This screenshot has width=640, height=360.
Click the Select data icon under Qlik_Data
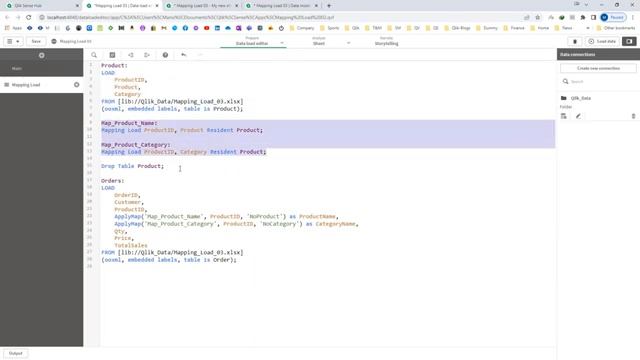564,116
